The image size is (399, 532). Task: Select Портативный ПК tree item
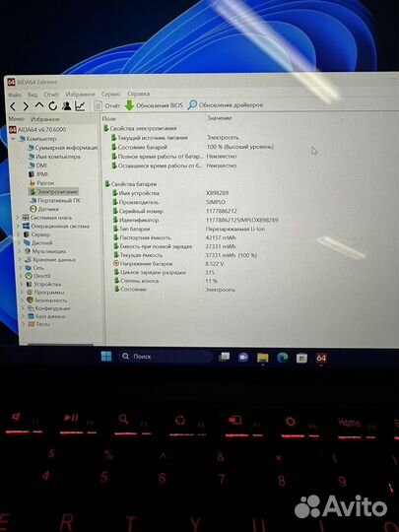[x=55, y=200]
